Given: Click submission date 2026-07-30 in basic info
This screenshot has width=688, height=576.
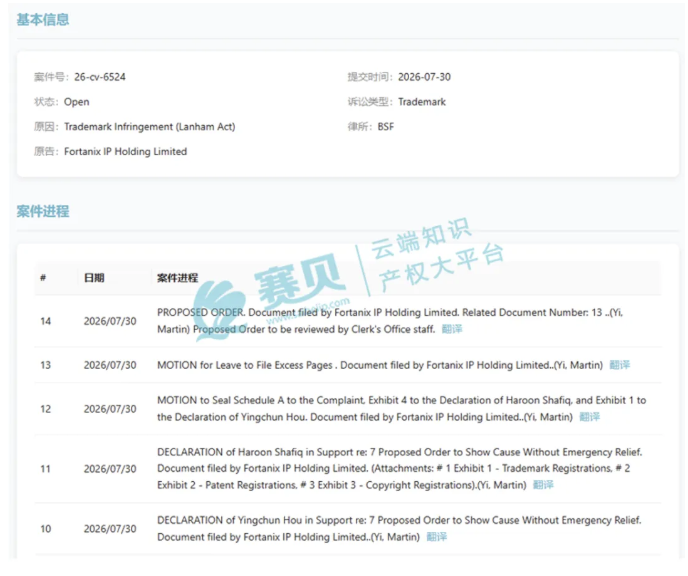Looking at the screenshot, I should pos(424,77).
